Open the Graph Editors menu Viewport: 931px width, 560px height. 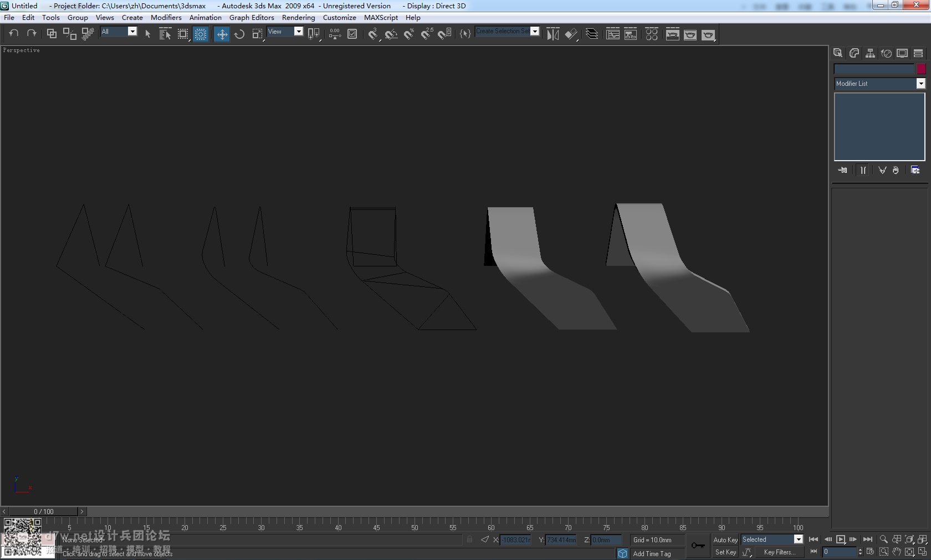[x=252, y=17]
